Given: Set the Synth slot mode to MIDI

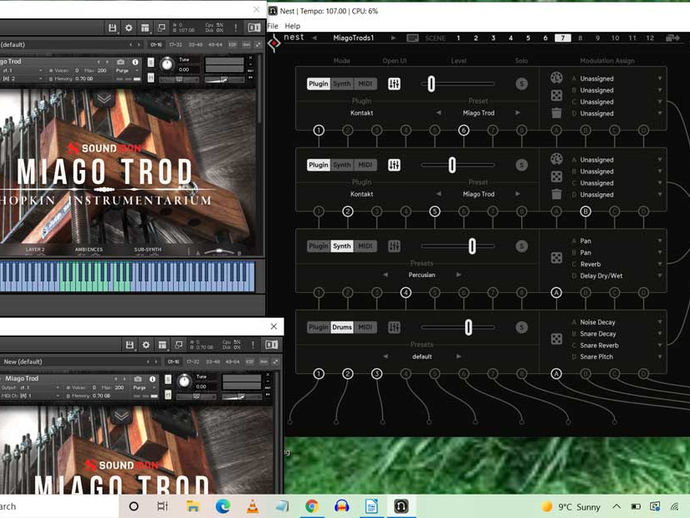Looking at the screenshot, I should point(365,246).
